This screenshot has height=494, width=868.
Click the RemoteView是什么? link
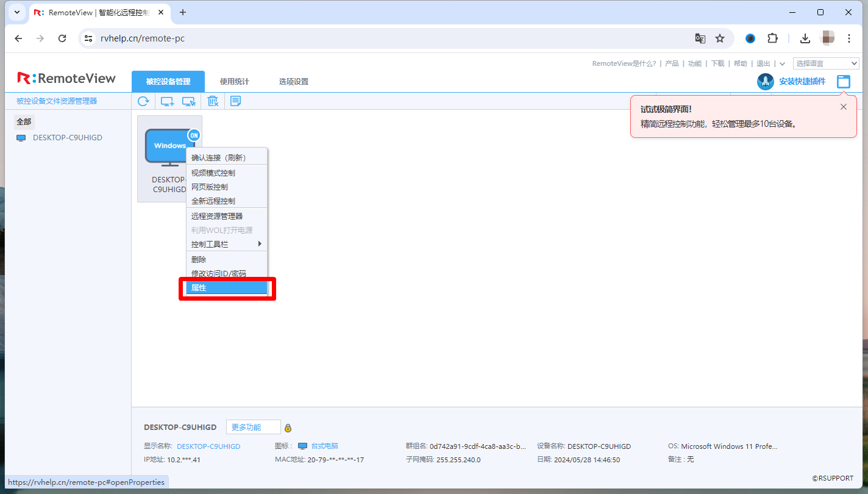pos(624,63)
